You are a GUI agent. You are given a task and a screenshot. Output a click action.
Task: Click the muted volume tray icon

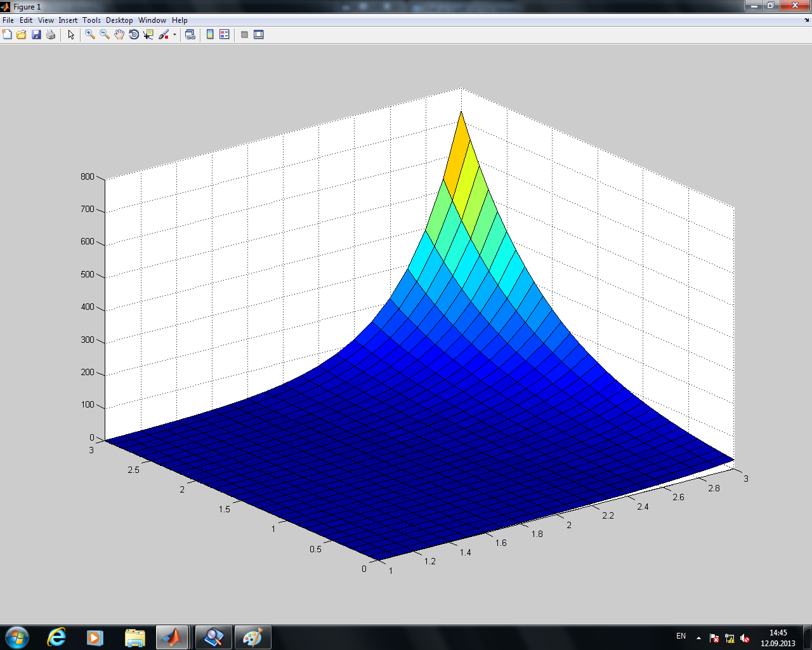pyautogui.click(x=745, y=638)
